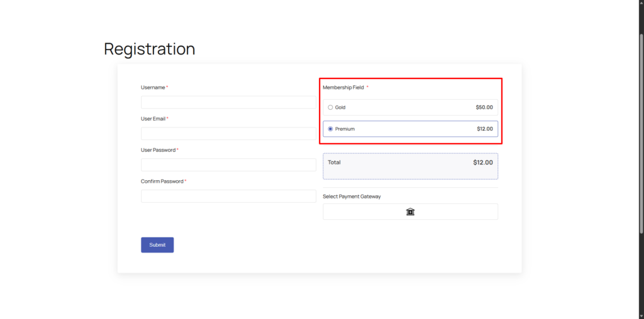Click into the User Email text box
This screenshot has height=319, width=644.
(x=228, y=134)
